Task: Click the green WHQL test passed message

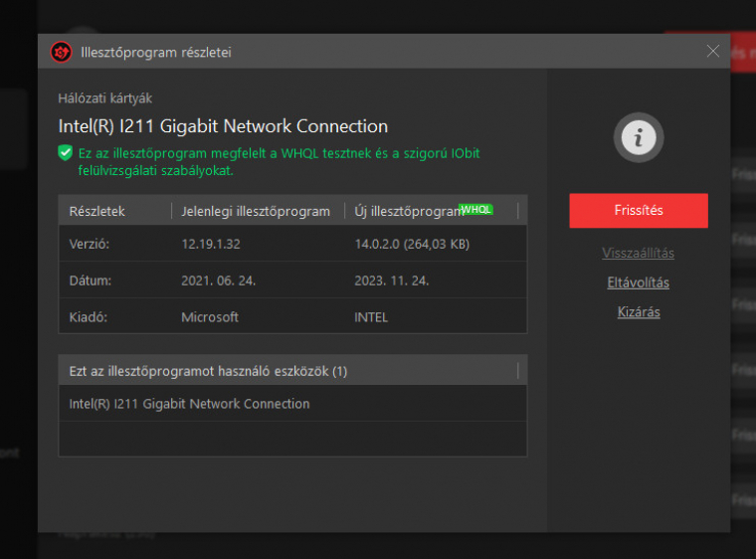Action: tap(279, 161)
